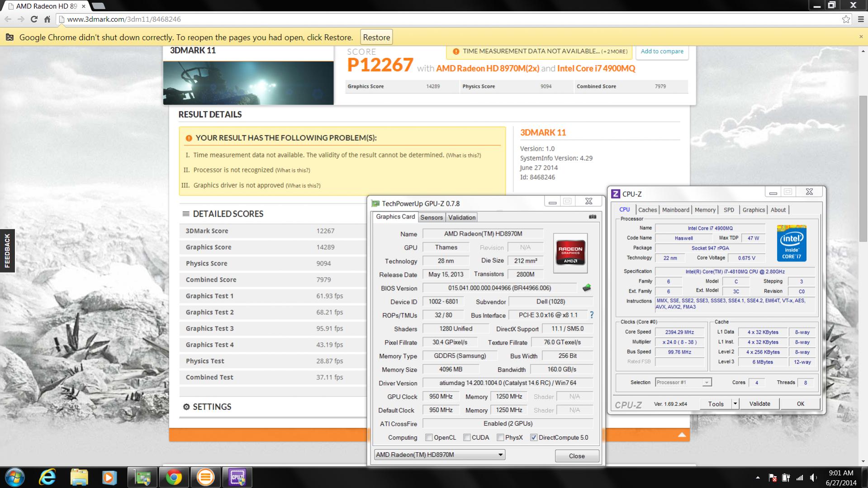Click 'What is this?' after Processor not recognized

(293, 171)
